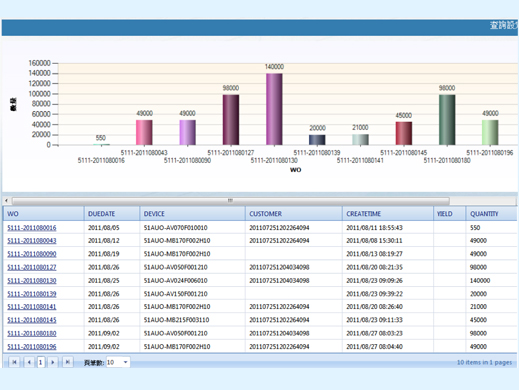Open work order 5111-2011080196 link
The width and height of the screenshot is (519, 390).
[x=32, y=347]
